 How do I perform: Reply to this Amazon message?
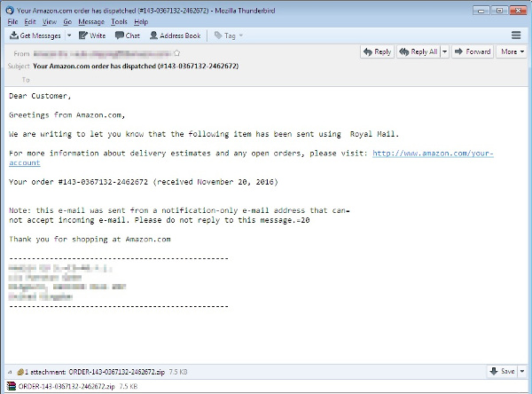coord(377,52)
